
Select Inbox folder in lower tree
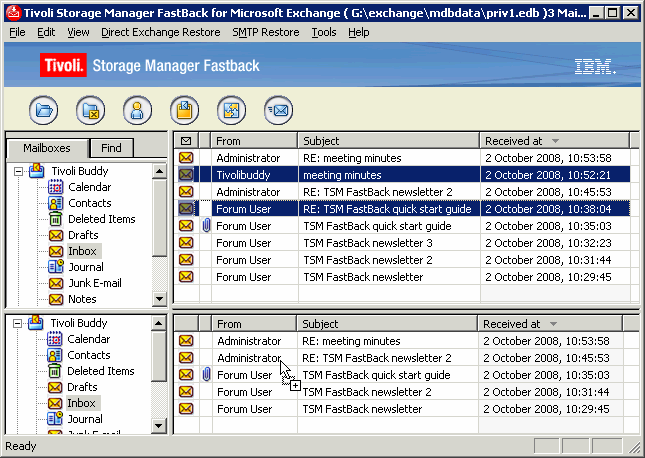pos(81,403)
